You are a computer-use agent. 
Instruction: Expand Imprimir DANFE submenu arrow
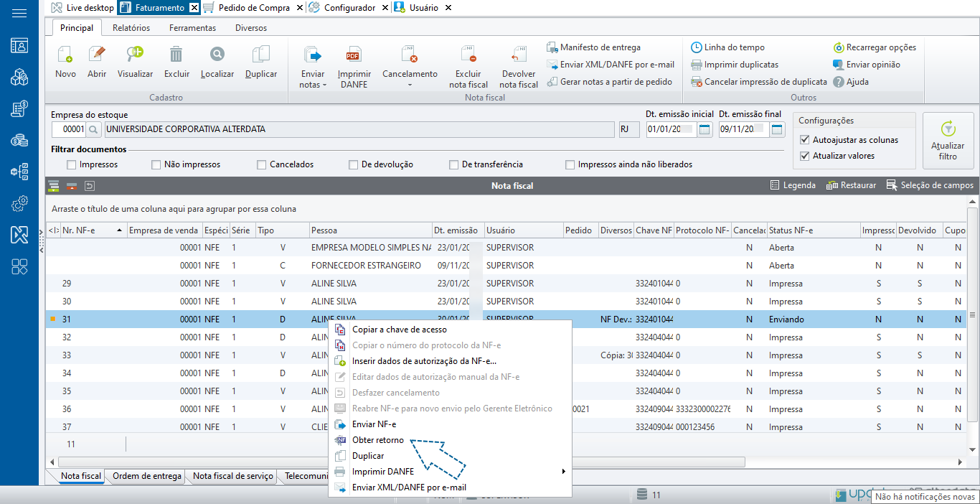[x=563, y=472]
